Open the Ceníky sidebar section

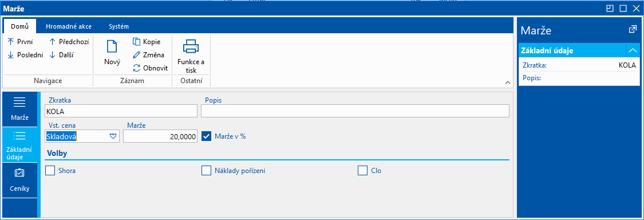[x=19, y=180]
